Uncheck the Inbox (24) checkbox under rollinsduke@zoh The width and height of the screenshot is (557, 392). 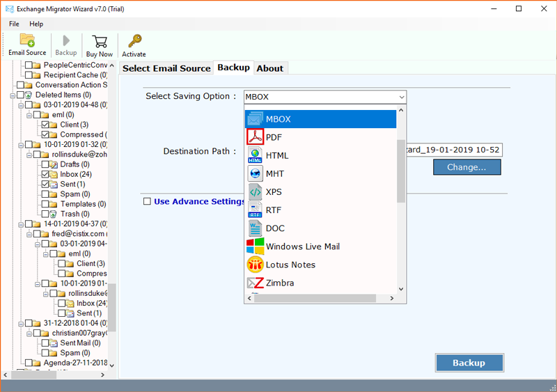point(45,175)
